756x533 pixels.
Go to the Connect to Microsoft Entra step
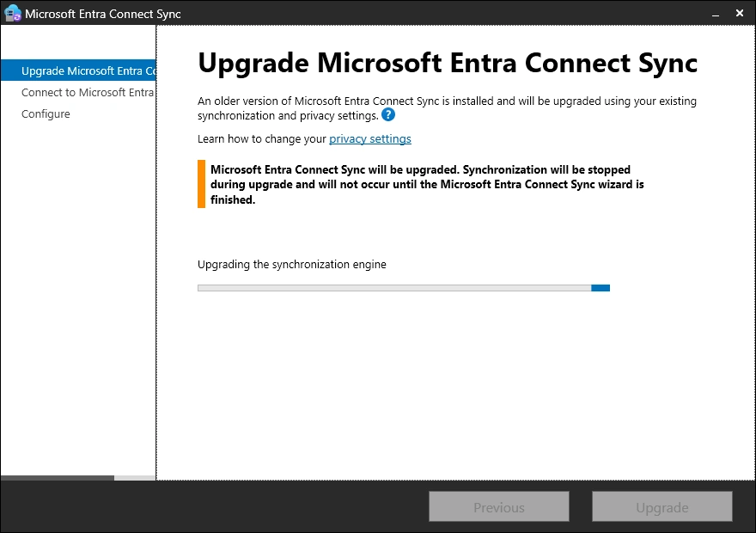[x=88, y=92]
